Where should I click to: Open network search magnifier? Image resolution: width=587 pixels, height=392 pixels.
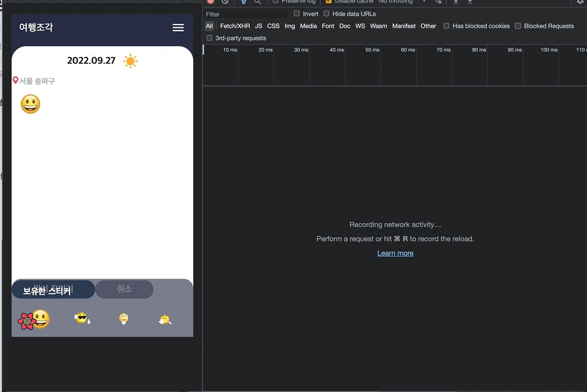[258, 1]
